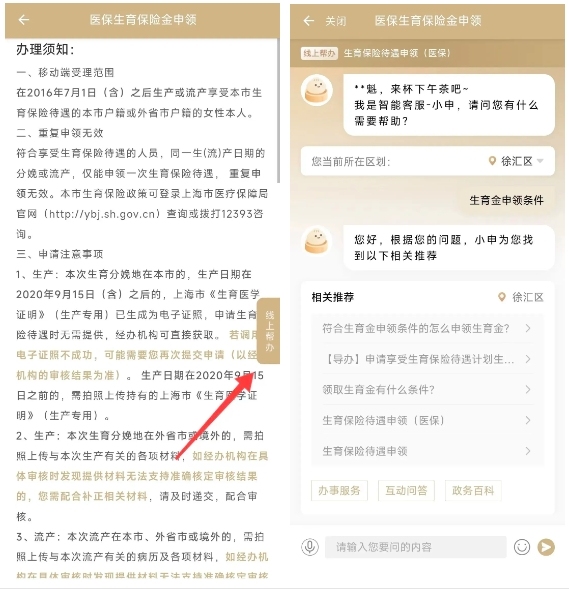
Task: Tap the microphone voice input icon
Action: point(310,547)
